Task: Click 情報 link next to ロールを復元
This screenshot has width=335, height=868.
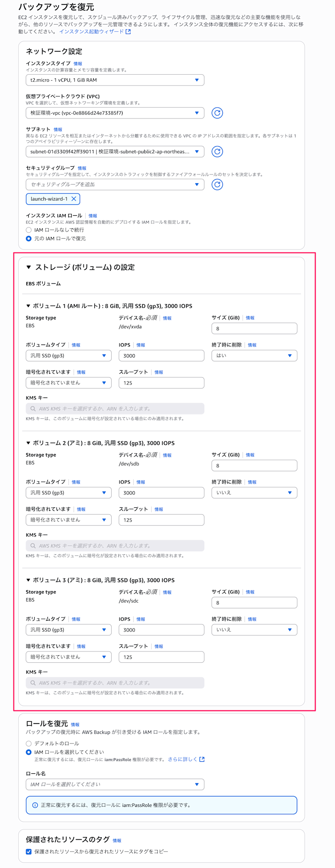Action: click(75, 724)
